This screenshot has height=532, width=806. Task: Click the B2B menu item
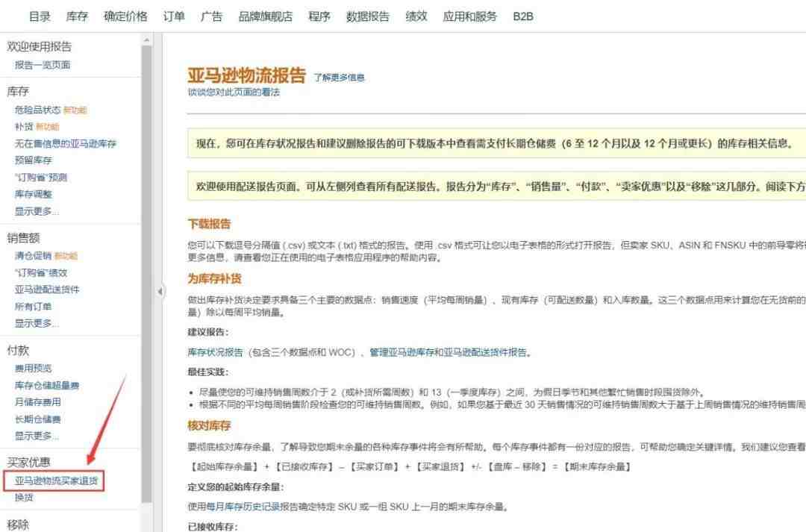(x=522, y=16)
